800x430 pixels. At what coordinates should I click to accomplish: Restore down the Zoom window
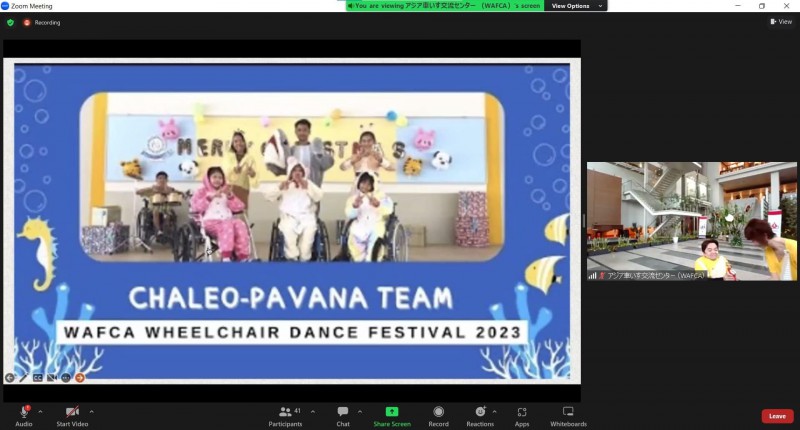coord(762,6)
